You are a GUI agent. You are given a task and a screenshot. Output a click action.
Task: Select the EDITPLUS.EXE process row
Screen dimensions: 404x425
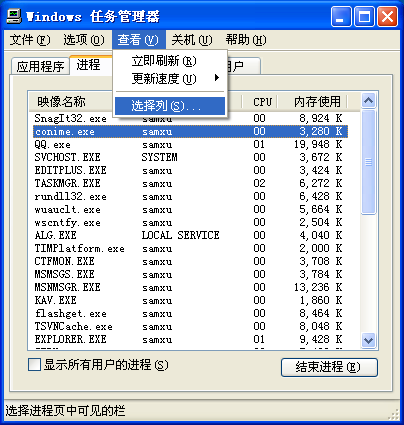pyautogui.click(x=190, y=170)
